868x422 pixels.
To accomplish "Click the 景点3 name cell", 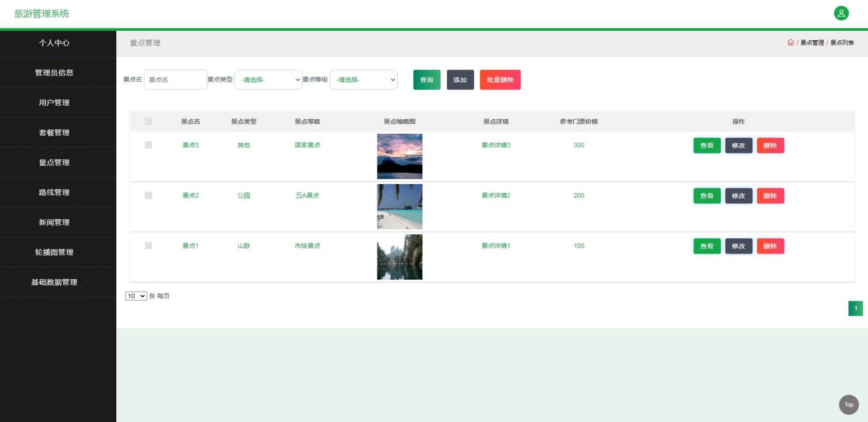I will coord(191,145).
